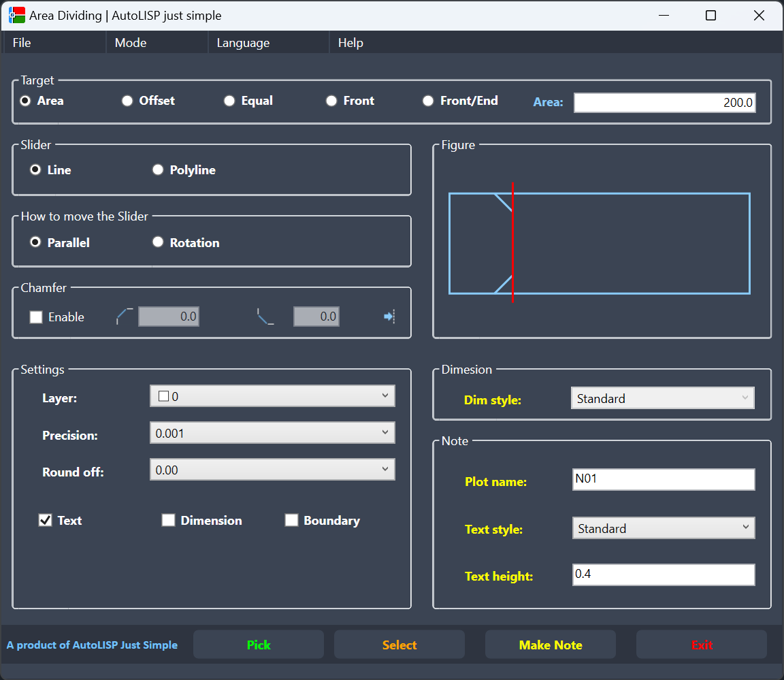Screen dimensions: 784x680
Task: Select the Offset target radio button
Action: tap(127, 101)
